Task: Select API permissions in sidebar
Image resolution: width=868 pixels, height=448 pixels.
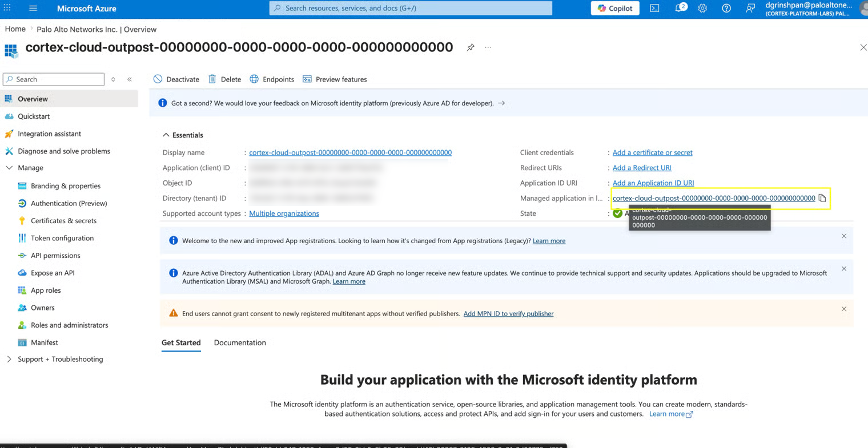Action: coord(55,256)
